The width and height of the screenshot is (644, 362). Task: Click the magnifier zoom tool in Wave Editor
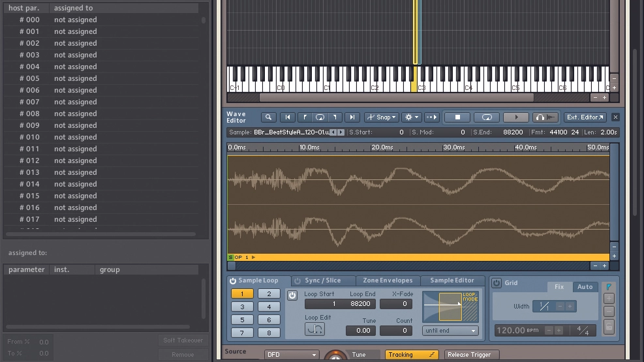coord(268,117)
